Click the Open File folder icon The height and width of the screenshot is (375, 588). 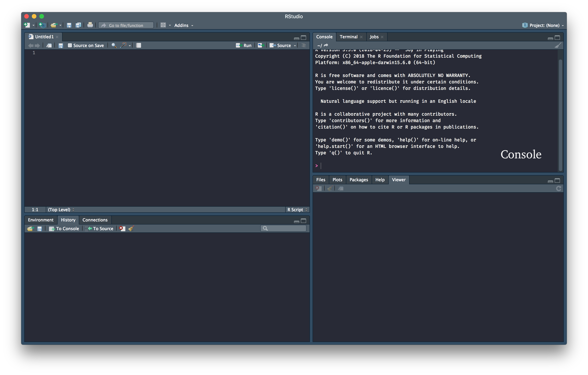(53, 25)
